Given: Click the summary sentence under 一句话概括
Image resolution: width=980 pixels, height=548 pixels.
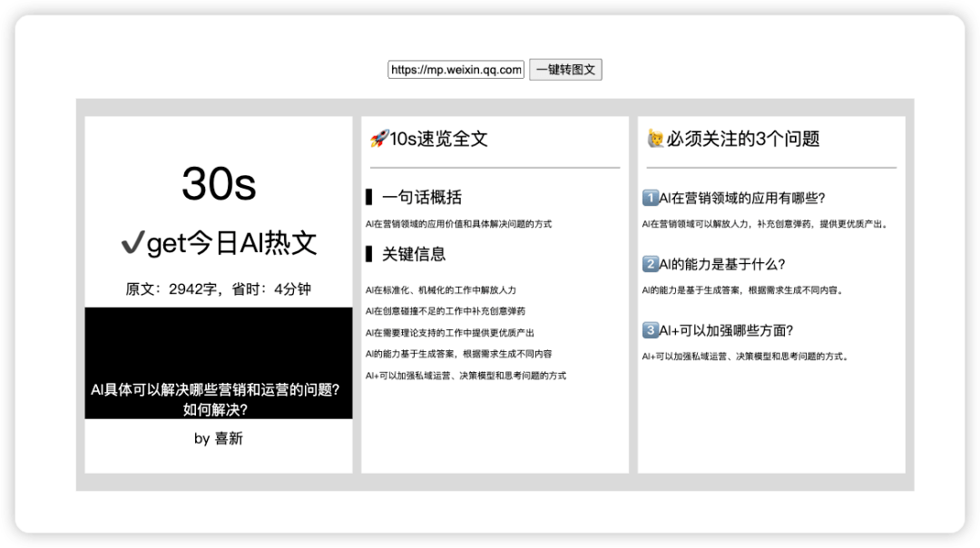Looking at the screenshot, I should tap(458, 224).
